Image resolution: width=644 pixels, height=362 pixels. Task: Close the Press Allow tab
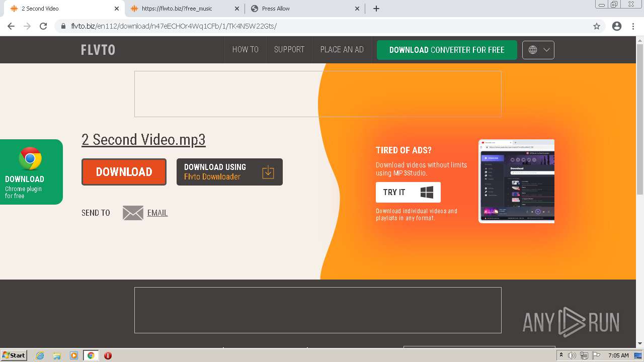357,9
